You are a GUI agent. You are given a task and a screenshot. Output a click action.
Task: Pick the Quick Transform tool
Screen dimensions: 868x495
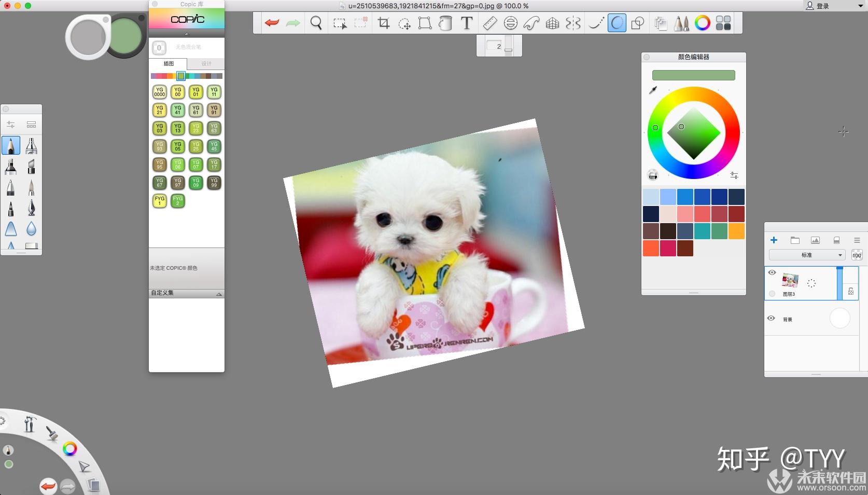tap(404, 23)
